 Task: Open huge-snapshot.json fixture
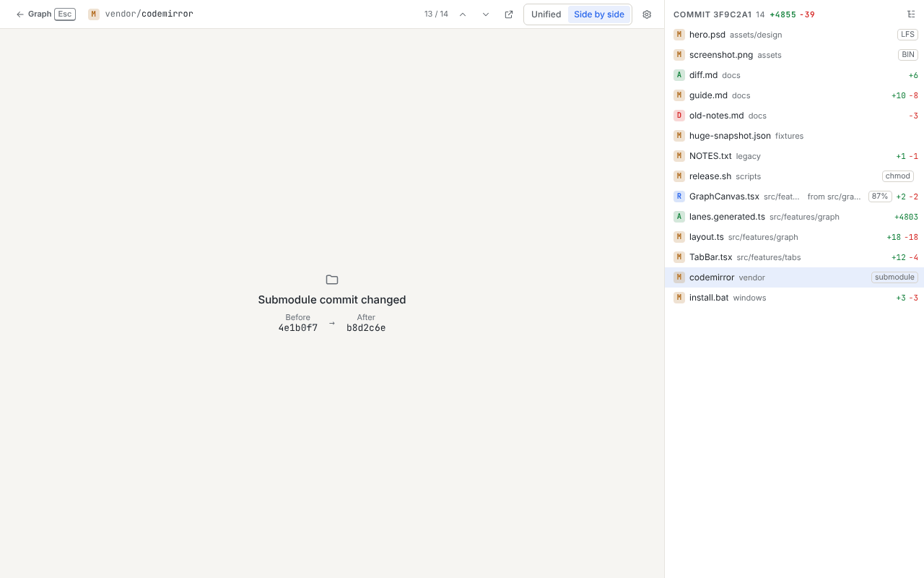pos(794,136)
